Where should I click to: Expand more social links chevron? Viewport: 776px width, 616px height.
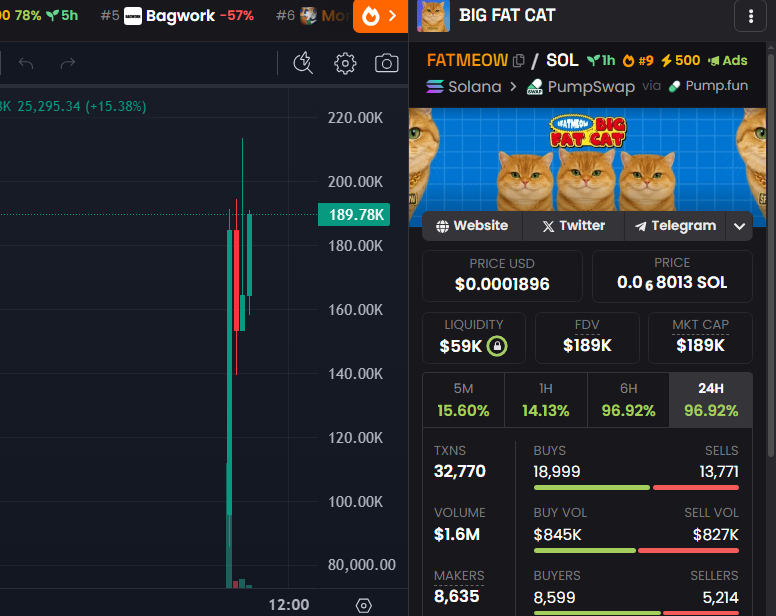coord(739,226)
